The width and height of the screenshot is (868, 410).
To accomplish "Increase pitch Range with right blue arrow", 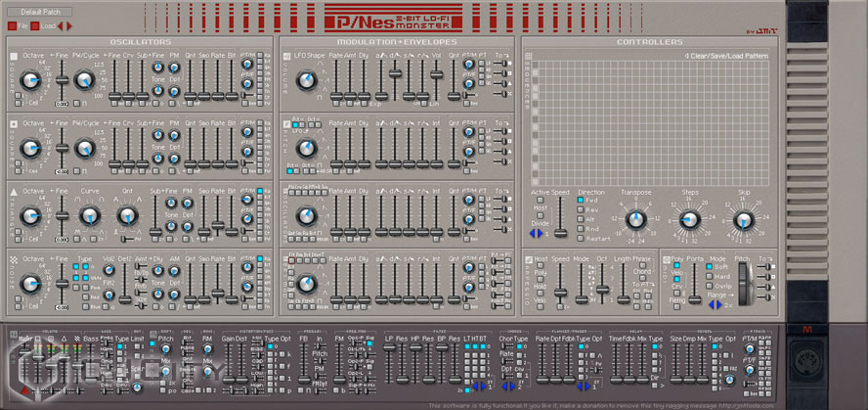I will (x=719, y=304).
